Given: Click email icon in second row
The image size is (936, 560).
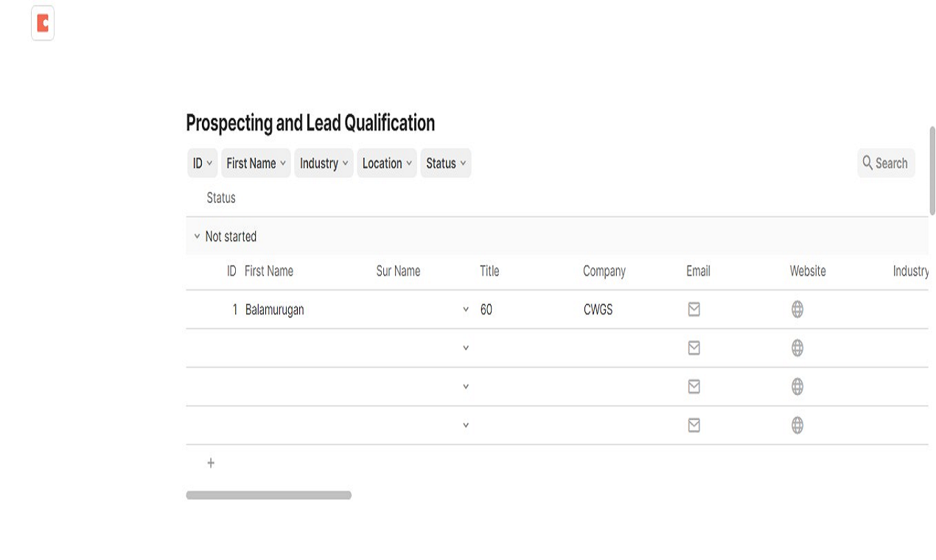Looking at the screenshot, I should 694,348.
